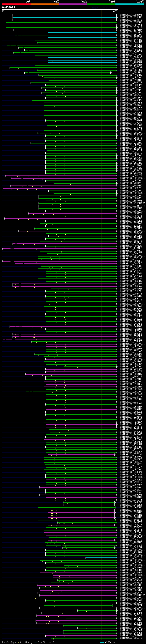Image resolution: width=146 pixels, height=644 pixels.
Task: Open hit UniRef100_B8MSD0
Action: pyautogui.click(x=131, y=218)
